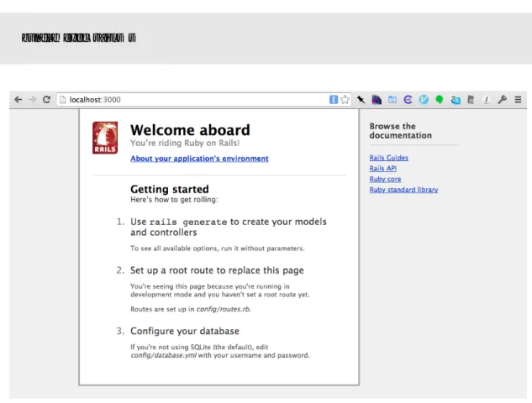Image resolution: width=532 pixels, height=403 pixels.
Task: Click the red Rails logo
Action: tap(105, 138)
